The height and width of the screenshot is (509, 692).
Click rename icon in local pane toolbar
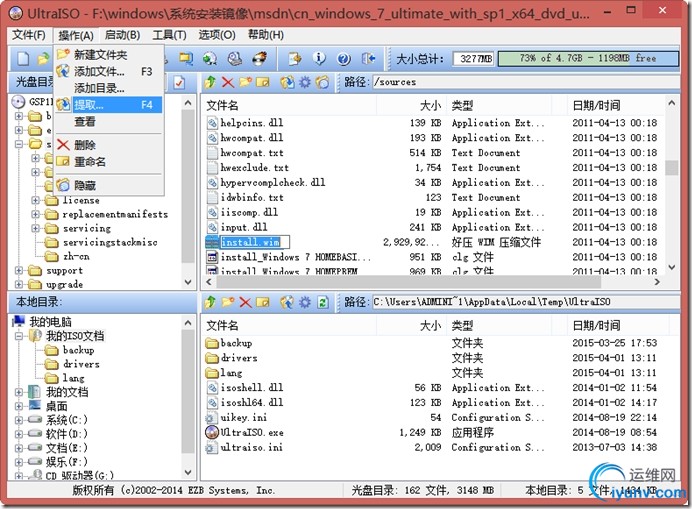tap(263, 302)
